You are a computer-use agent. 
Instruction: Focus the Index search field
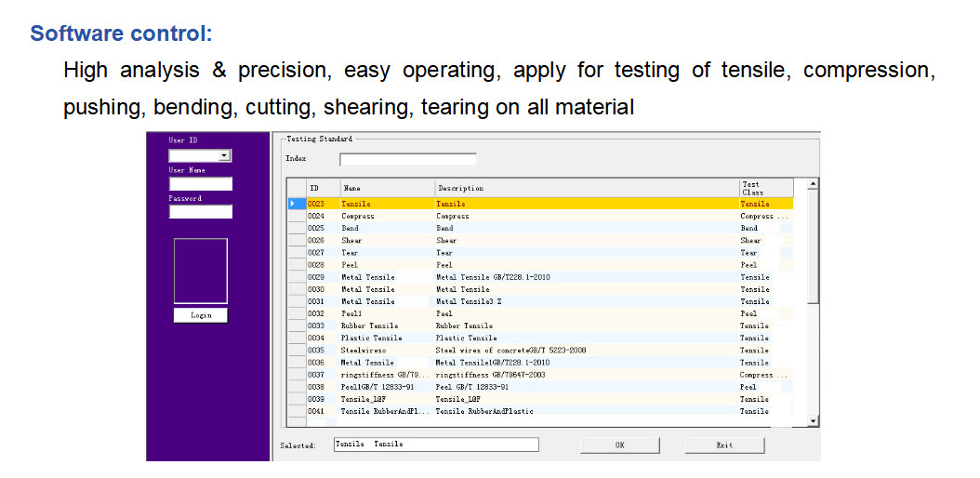tap(407, 160)
